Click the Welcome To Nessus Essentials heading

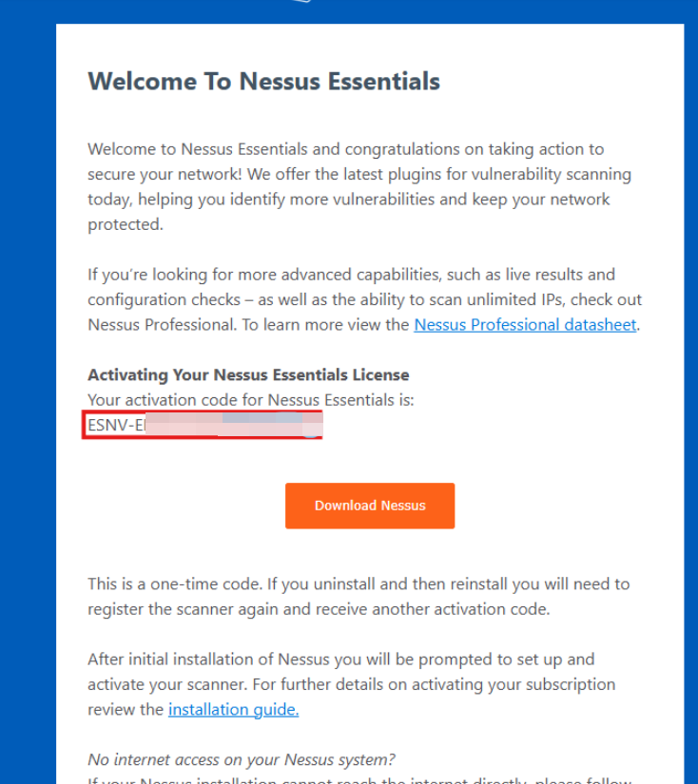(x=263, y=81)
